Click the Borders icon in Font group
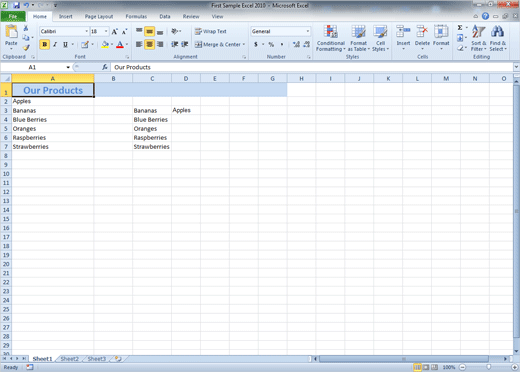Screen dimensions: 520x372 click(x=85, y=44)
